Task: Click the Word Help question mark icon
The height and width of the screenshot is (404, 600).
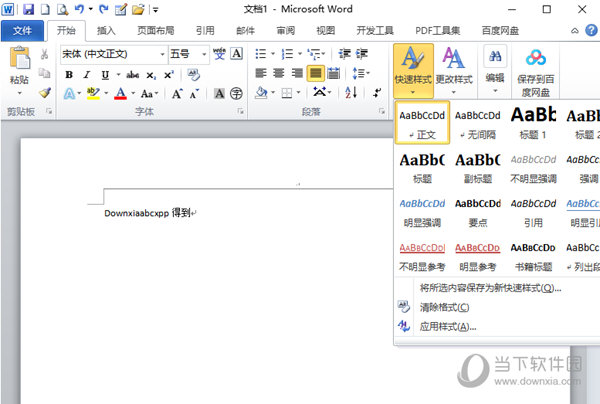Action: pyautogui.click(x=591, y=31)
